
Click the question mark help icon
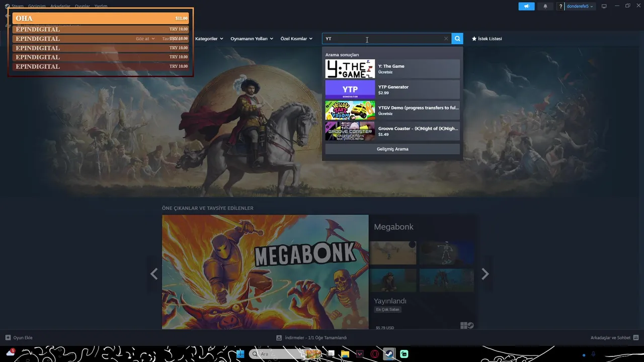560,7
